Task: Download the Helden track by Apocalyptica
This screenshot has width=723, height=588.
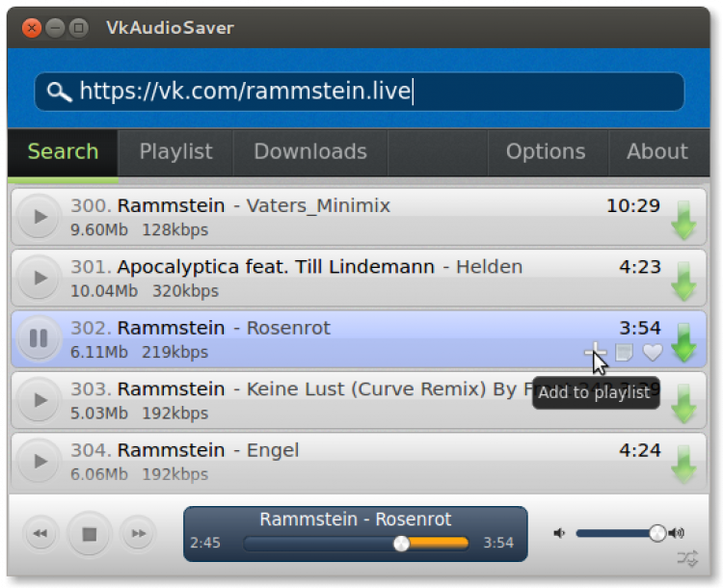Action: pyautogui.click(x=683, y=281)
